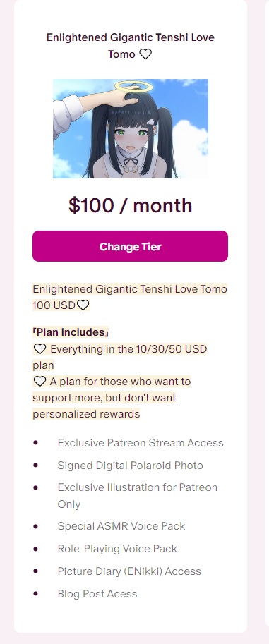Click the heart icon after 100 USD
Viewport: 269px width, 644px height.
coord(83,305)
